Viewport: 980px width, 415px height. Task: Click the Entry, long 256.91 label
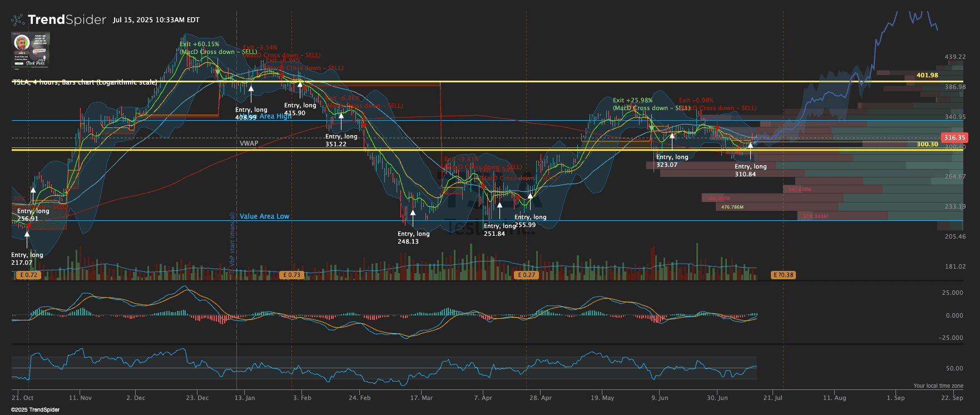tap(33, 215)
